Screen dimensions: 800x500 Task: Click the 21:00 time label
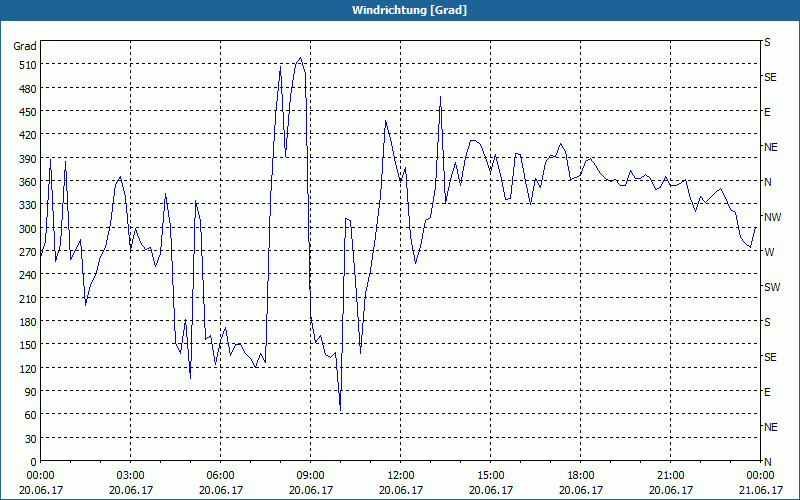[670, 476]
